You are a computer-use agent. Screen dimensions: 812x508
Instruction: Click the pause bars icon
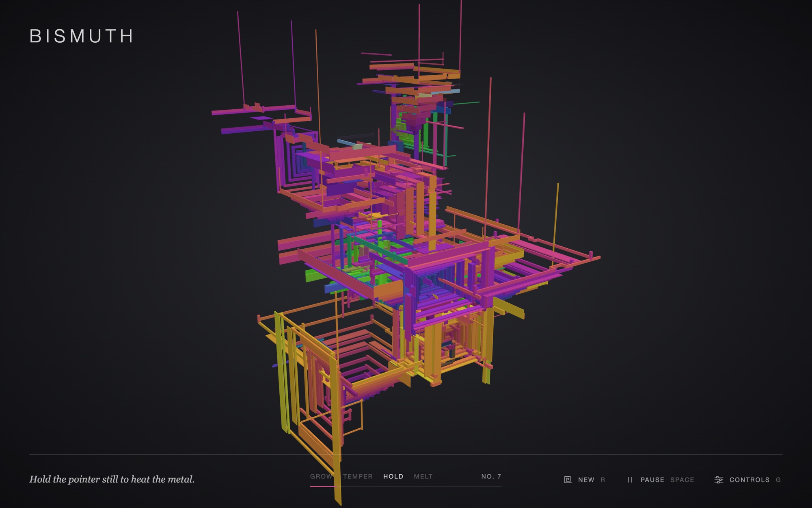(x=630, y=480)
